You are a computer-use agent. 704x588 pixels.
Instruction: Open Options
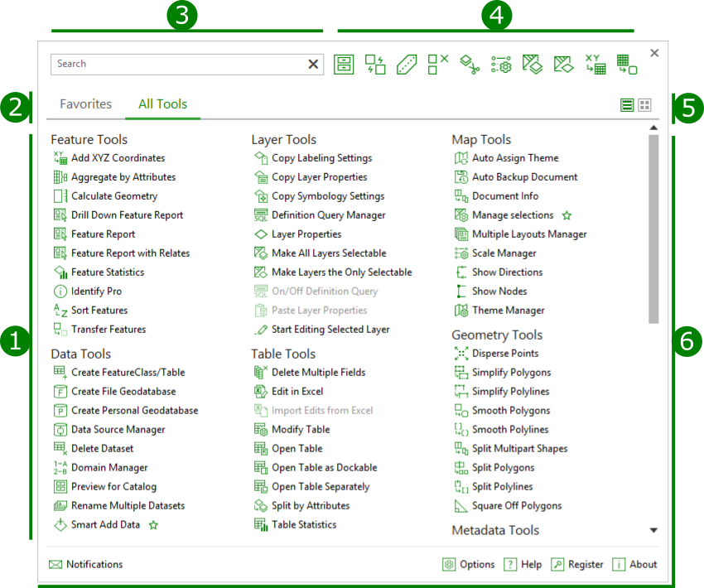tap(469, 565)
